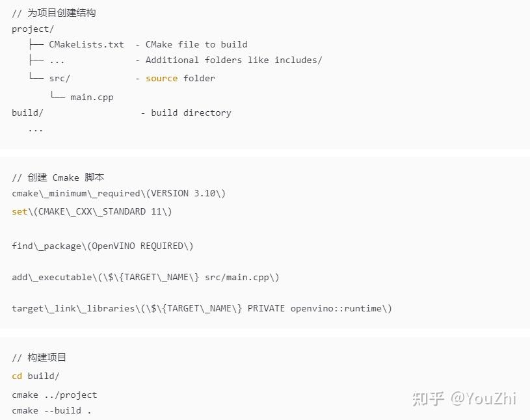Click the cmake_minimum_required VERSION 3.10 line
The width and height of the screenshot is (530, 420).
118,193
